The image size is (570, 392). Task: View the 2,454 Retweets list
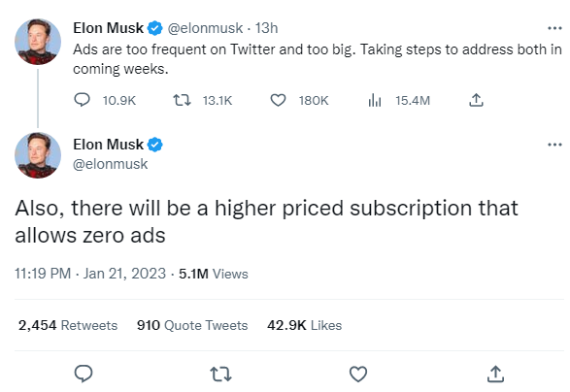pos(68,325)
